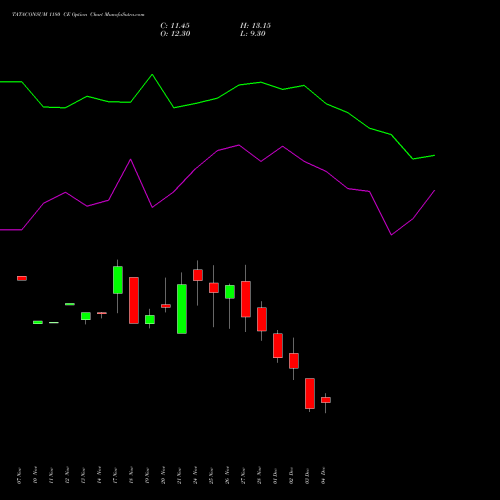Image resolution: width=500 pixels, height=500 pixels.
Task: Click the '12 Nov' date label
Action: [x=67, y=476]
